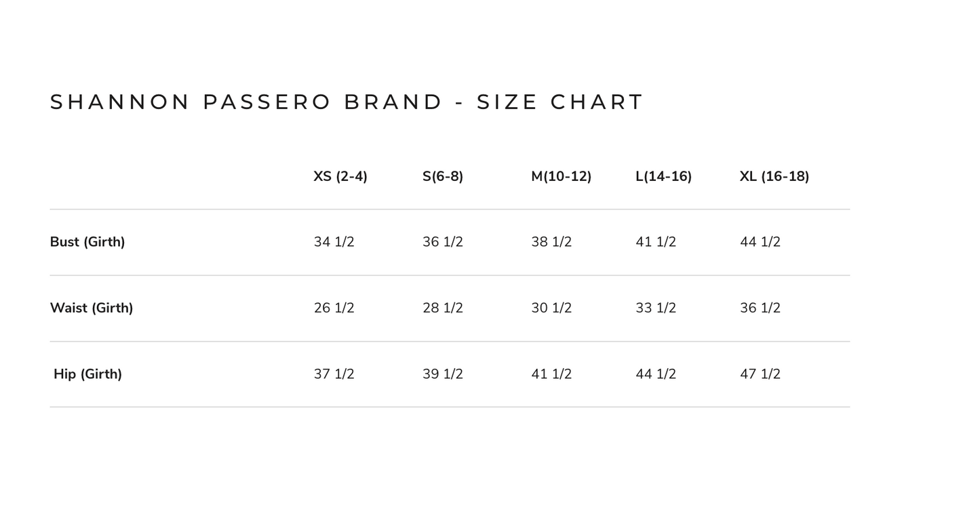
Task: Click the XL hip value 47 1/2
Action: [760, 374]
